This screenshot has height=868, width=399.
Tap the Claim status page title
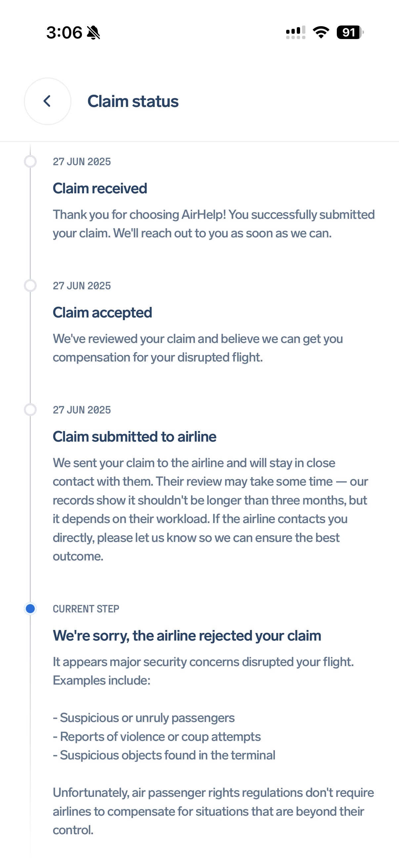coord(133,101)
